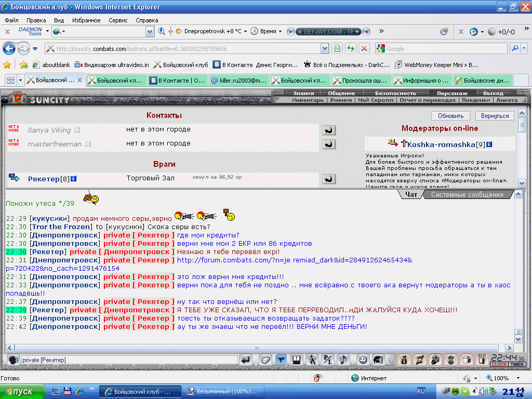Open the Сервис menu
Image resolution: width=532 pixels, height=399 pixels.
click(118, 20)
